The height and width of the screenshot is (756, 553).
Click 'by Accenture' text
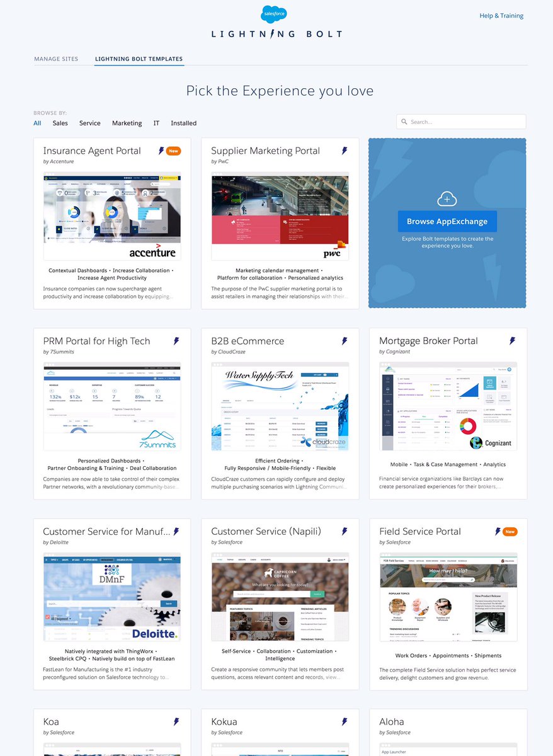click(x=59, y=162)
